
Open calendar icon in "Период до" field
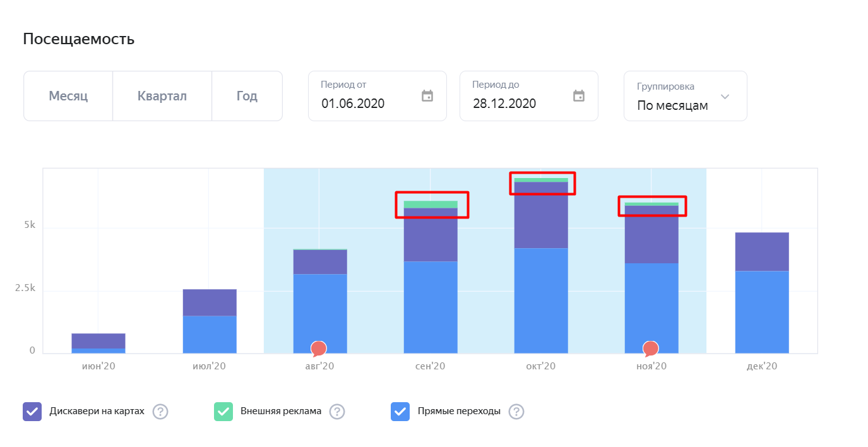(579, 96)
